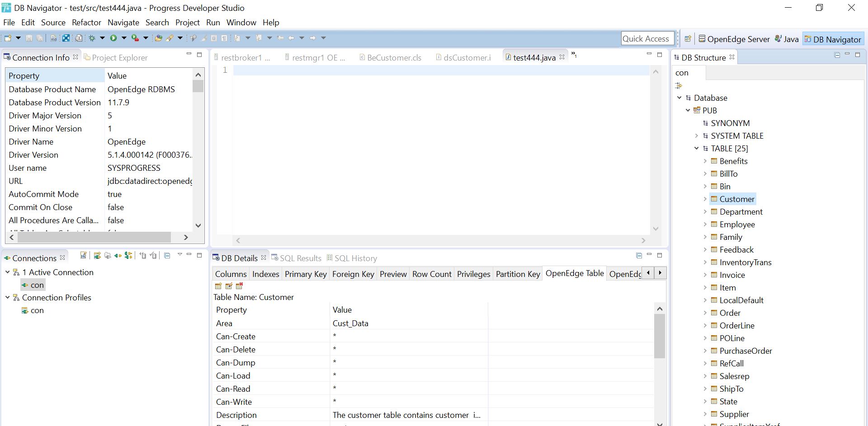Image resolution: width=868 pixels, height=426 pixels.
Task: Select the Create Table icon in DB Details
Action: pyautogui.click(x=218, y=286)
